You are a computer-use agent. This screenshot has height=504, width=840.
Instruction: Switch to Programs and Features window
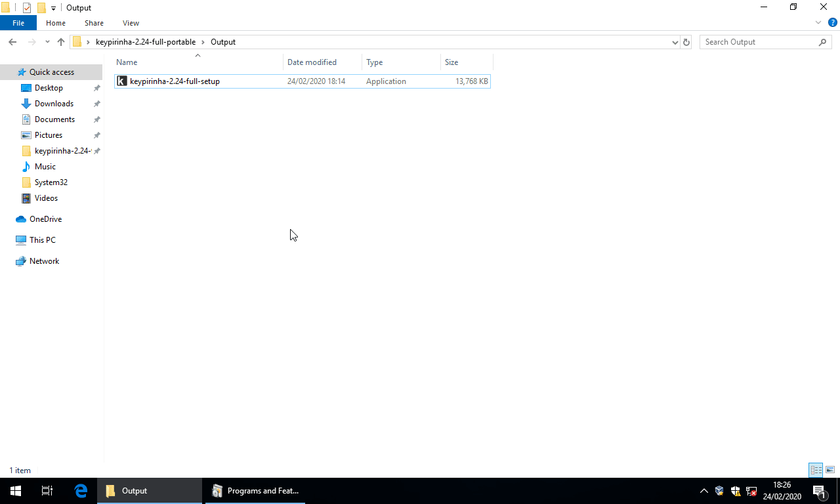point(255,491)
